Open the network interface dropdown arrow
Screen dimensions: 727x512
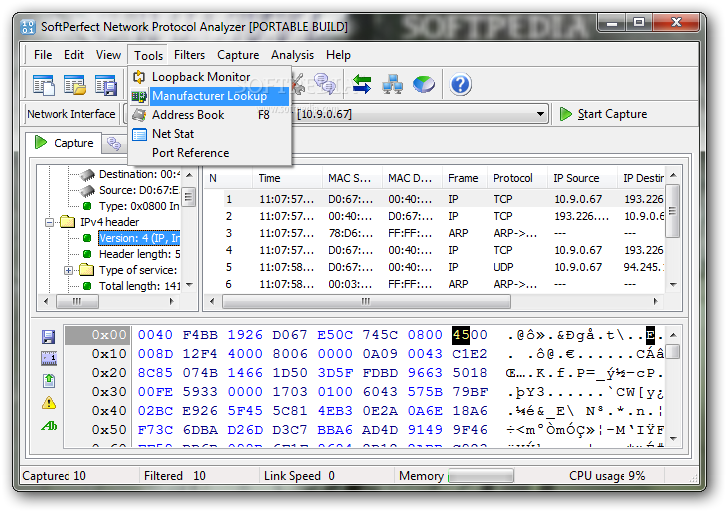coord(540,114)
